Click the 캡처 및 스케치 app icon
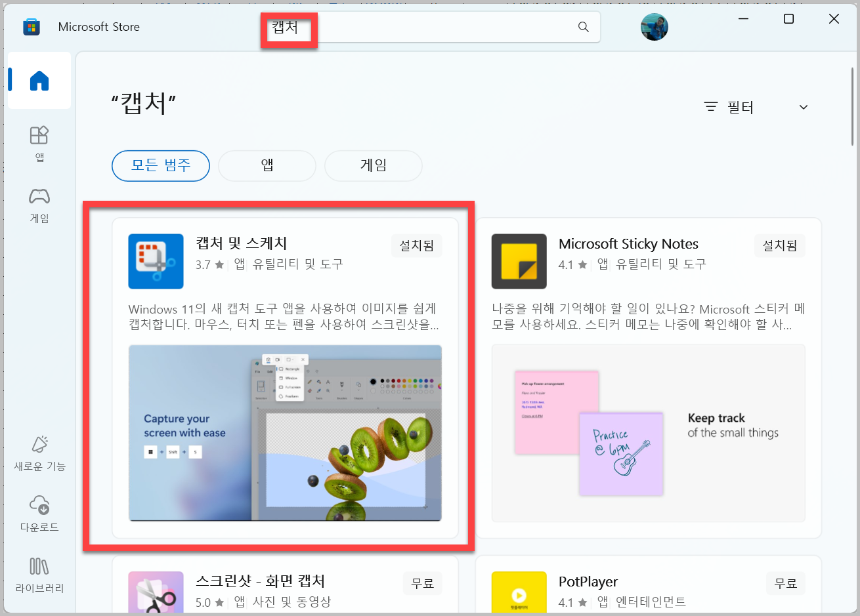Viewport: 860px width, 616px height. 156,261
